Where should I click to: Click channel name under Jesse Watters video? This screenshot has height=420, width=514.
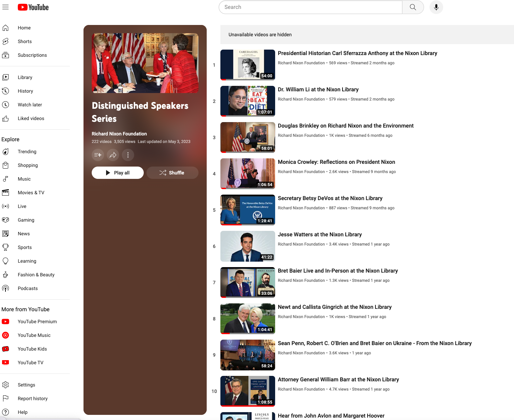point(301,244)
